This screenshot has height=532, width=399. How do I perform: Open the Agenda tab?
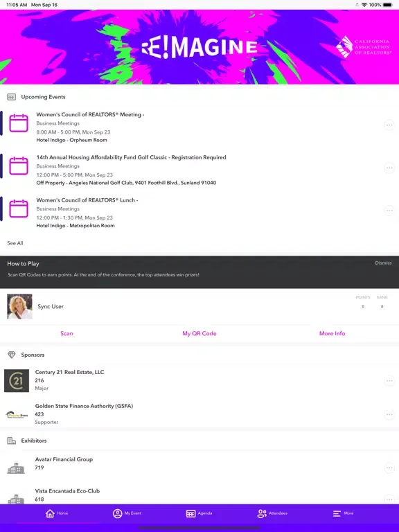[x=199, y=513]
